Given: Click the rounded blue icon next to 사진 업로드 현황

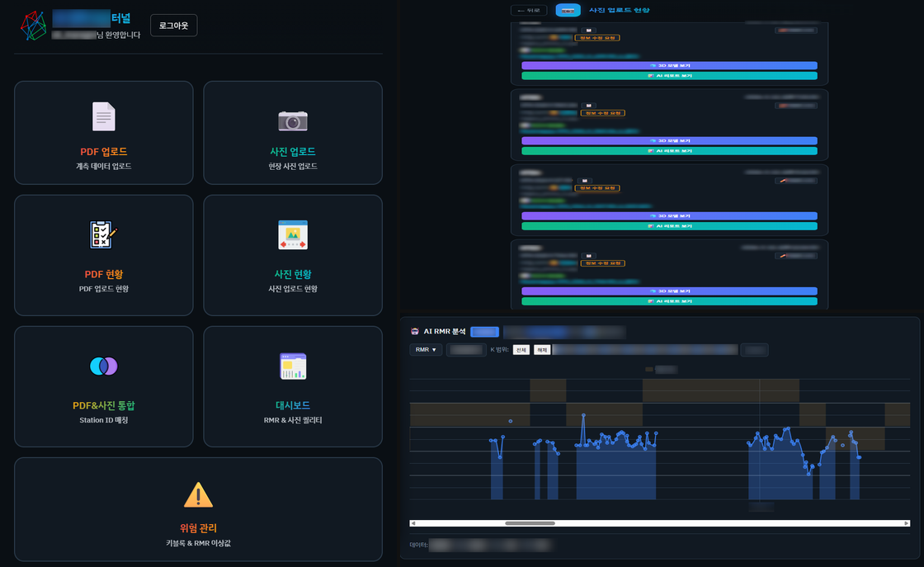Looking at the screenshot, I should pos(568,10).
